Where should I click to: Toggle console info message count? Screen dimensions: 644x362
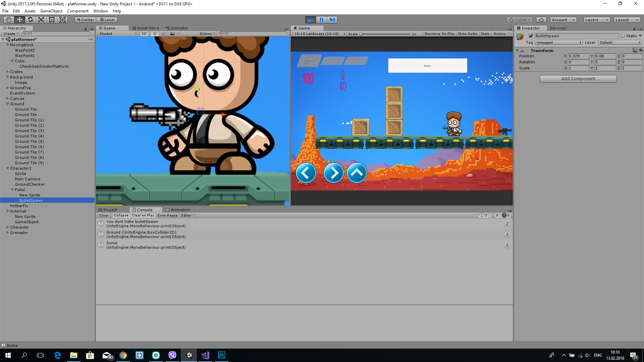click(483, 216)
